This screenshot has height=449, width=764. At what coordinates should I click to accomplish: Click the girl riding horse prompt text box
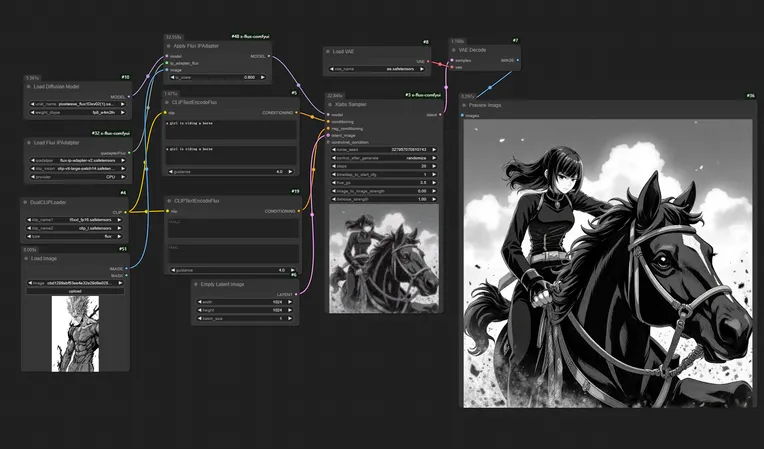click(x=232, y=128)
